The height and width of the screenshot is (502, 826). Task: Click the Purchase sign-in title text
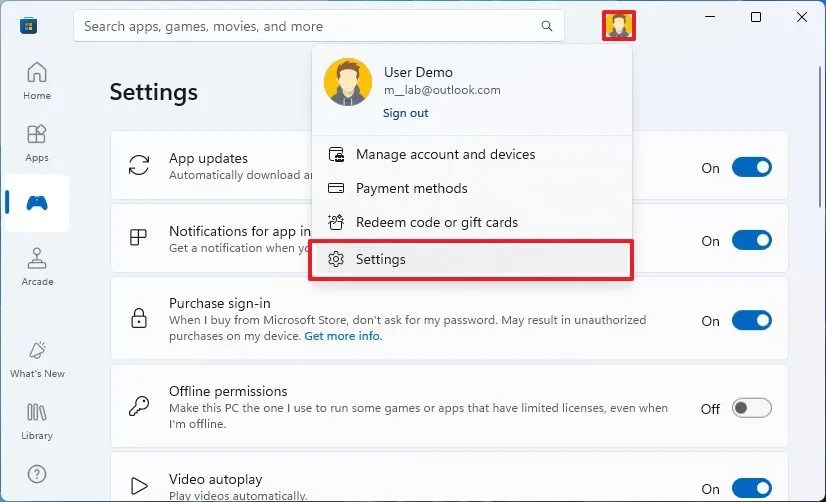pyautogui.click(x=220, y=303)
